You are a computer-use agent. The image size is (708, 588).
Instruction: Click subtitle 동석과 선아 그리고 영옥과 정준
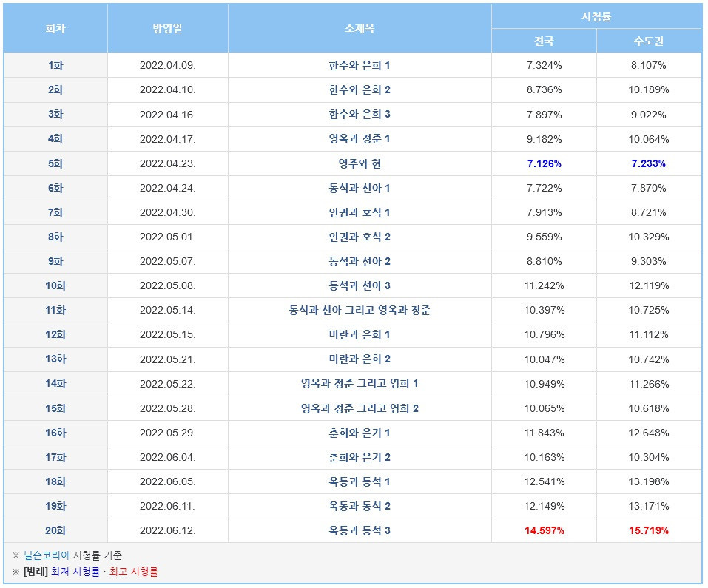(x=360, y=311)
